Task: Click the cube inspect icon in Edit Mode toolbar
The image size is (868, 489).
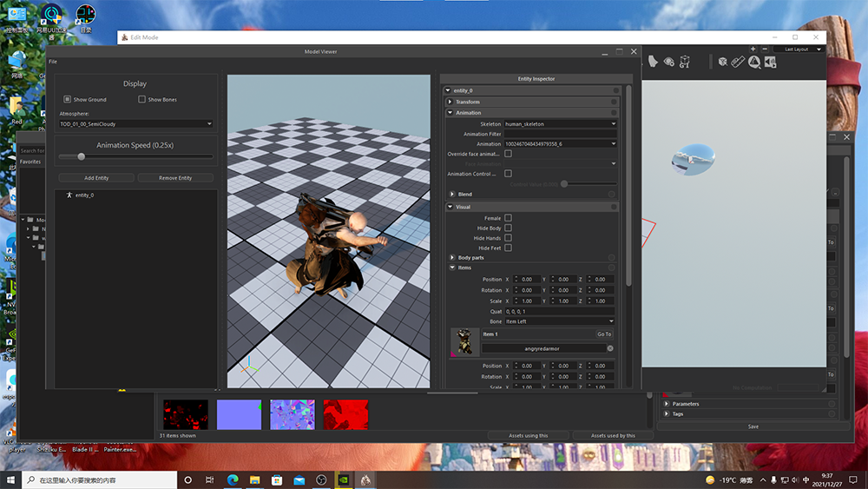Action: click(722, 62)
